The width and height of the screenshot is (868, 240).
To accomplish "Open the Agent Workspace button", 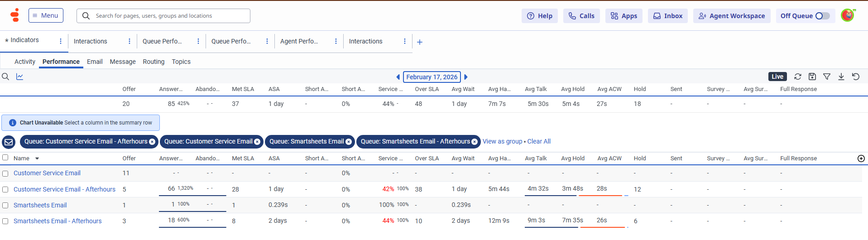I will pos(732,16).
